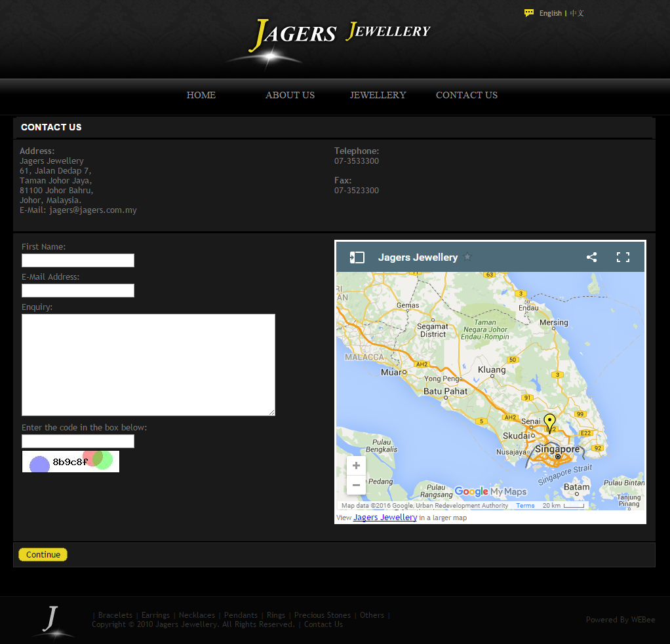Image resolution: width=670 pixels, height=644 pixels.
Task: Click the Muar label on the map
Action: (x=391, y=372)
